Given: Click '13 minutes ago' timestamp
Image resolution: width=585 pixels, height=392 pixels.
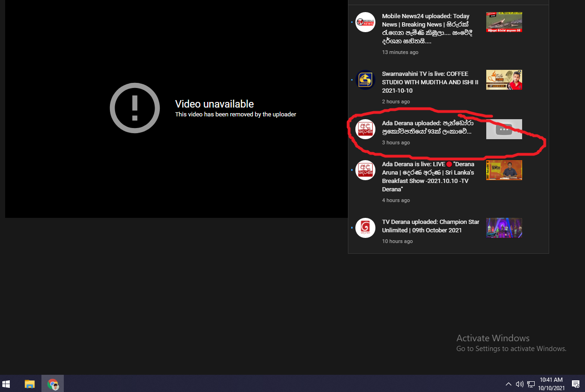Looking at the screenshot, I should 400,52.
